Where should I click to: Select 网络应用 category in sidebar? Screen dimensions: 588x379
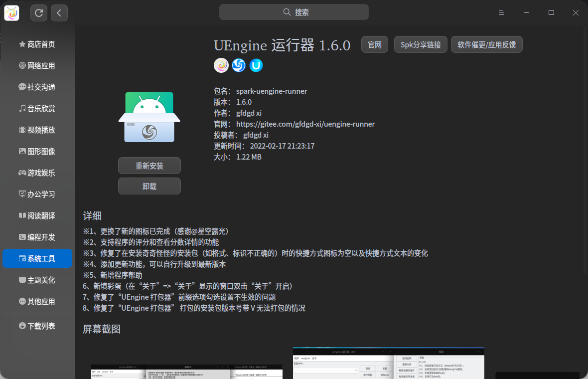(x=37, y=66)
